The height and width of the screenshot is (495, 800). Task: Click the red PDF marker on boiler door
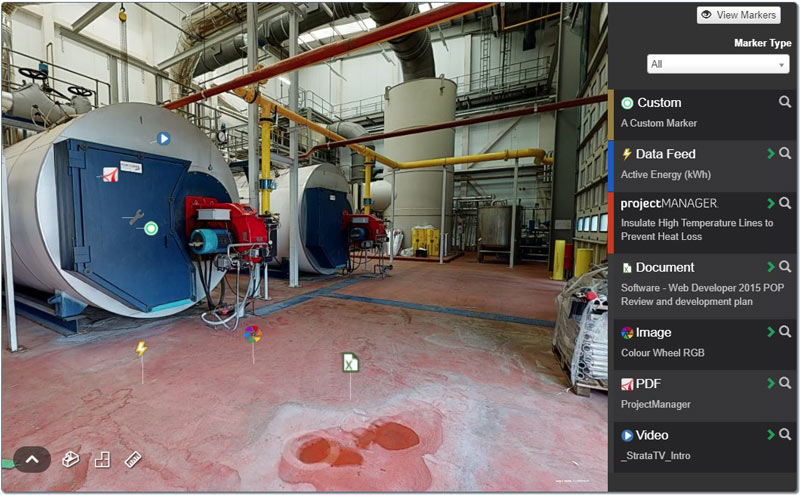[111, 175]
